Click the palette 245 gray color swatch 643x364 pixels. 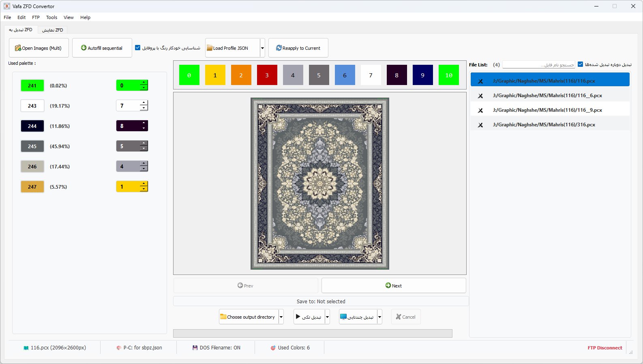[x=32, y=146]
